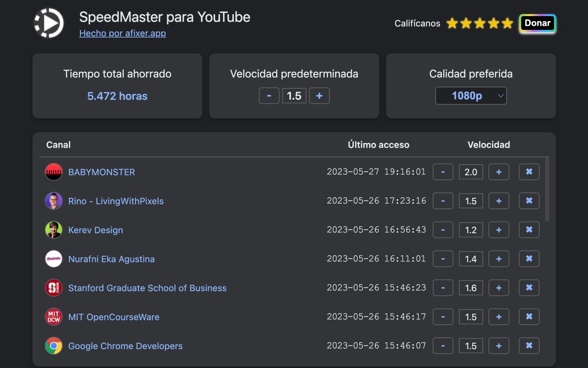Open the Google Chrome Developers channel link

tap(125, 346)
